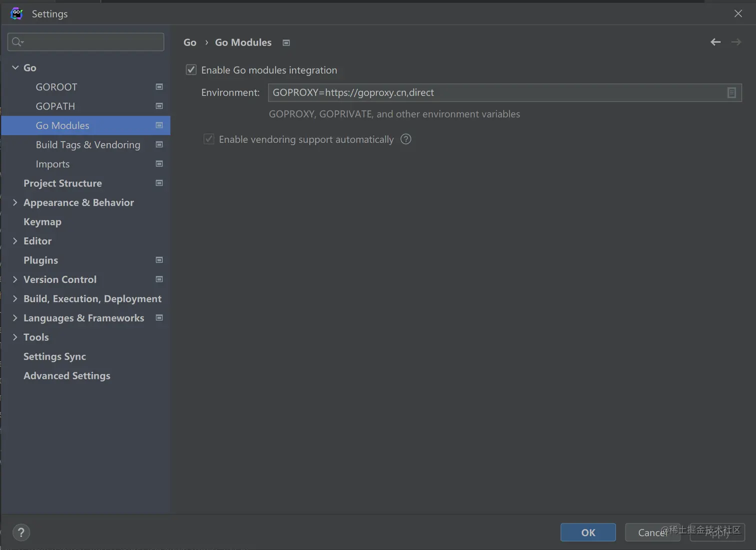Click the Version Control label
Viewport: 756px width, 550px height.
60,279
